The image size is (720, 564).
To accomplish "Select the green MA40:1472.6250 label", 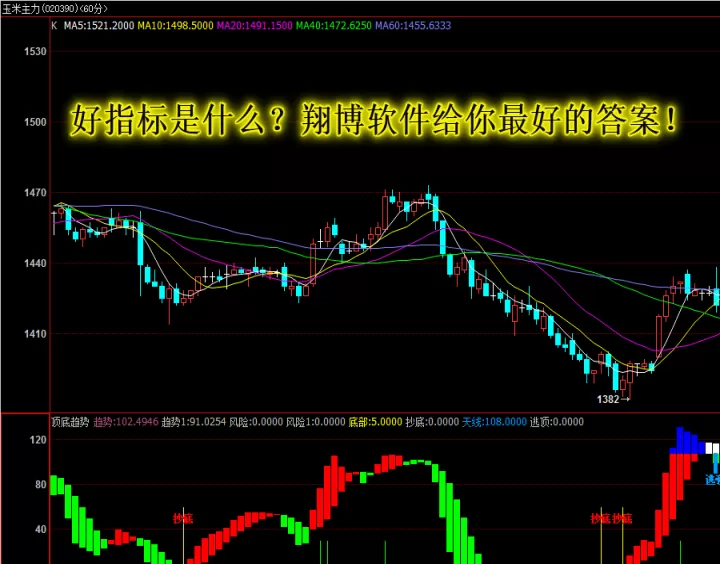I will pyautogui.click(x=333, y=26).
